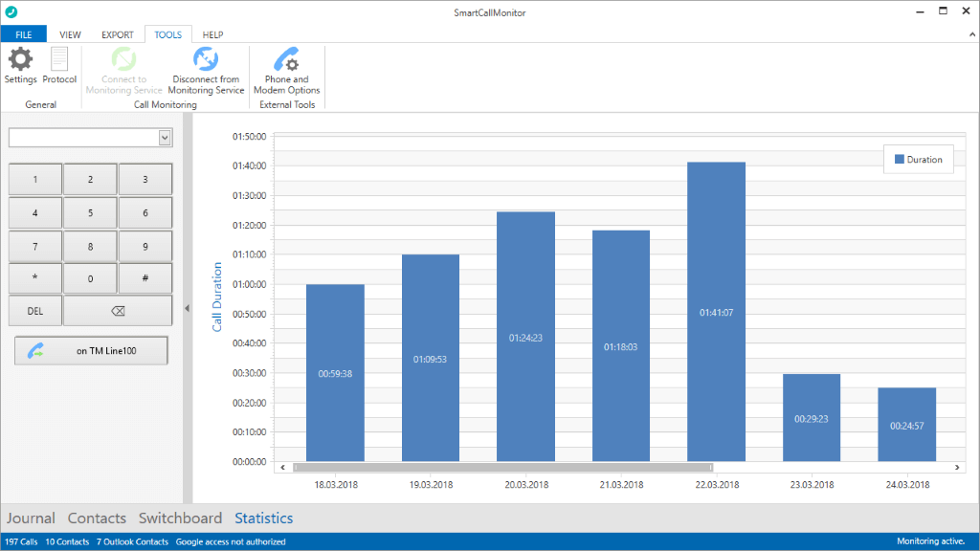Dial digit 0 on keypad
The height and width of the screenshot is (551, 980).
click(x=90, y=278)
